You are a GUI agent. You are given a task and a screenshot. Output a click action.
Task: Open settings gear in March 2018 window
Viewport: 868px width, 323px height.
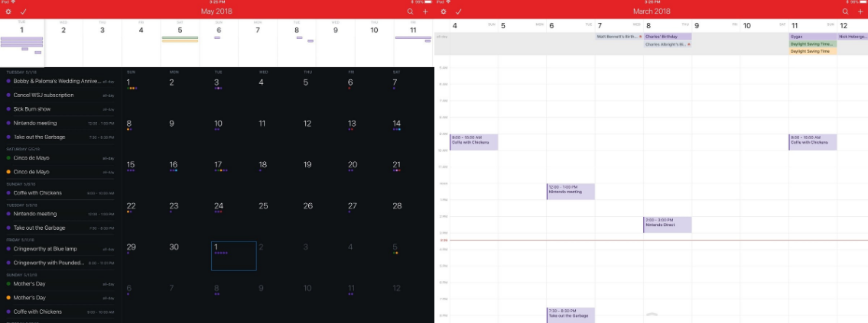pos(443,11)
